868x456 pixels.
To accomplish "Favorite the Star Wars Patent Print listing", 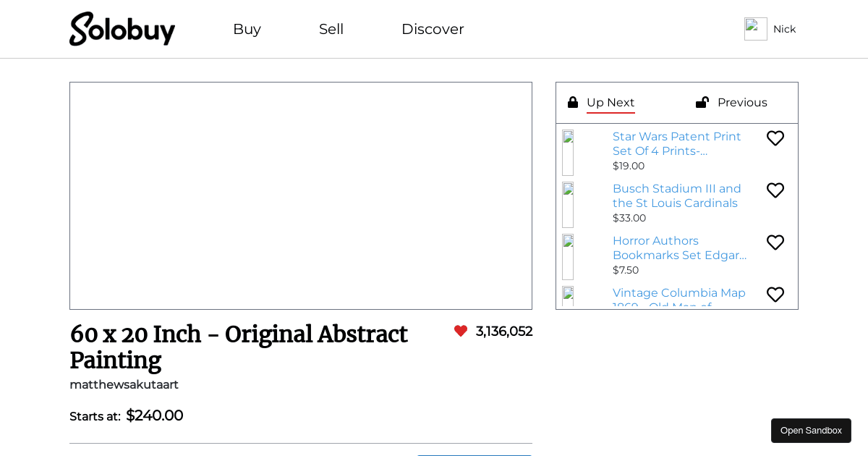I will coord(775,138).
